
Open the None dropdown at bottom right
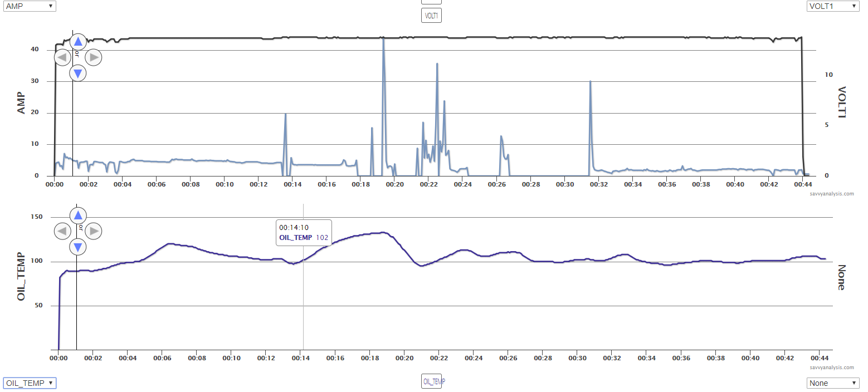(x=832, y=383)
